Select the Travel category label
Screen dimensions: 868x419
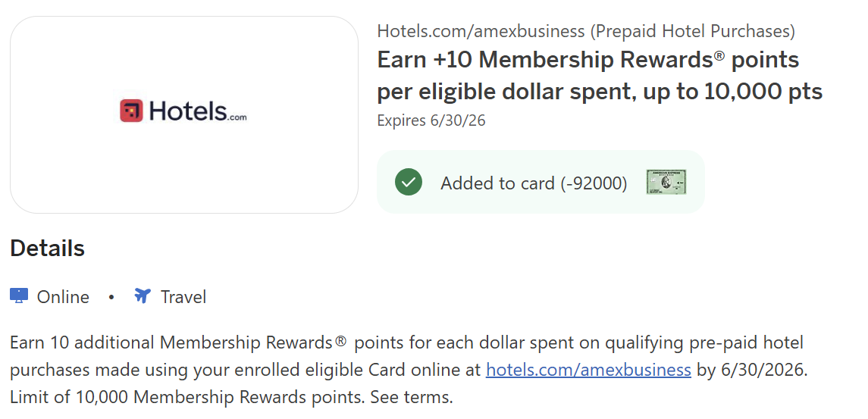click(x=183, y=297)
